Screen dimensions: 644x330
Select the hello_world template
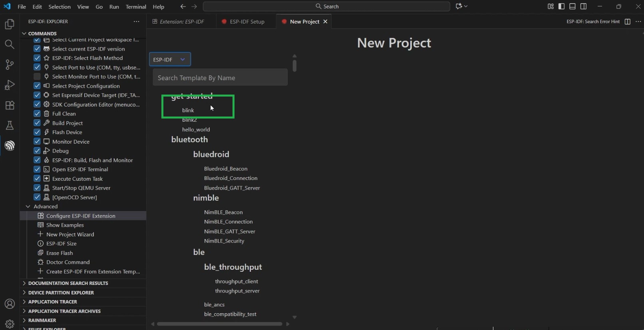point(196,129)
